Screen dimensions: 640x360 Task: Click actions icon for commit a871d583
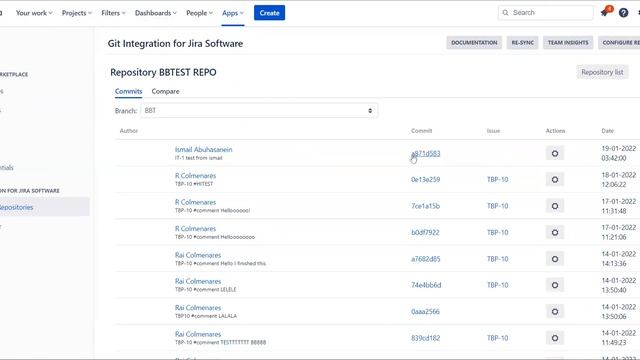[555, 153]
